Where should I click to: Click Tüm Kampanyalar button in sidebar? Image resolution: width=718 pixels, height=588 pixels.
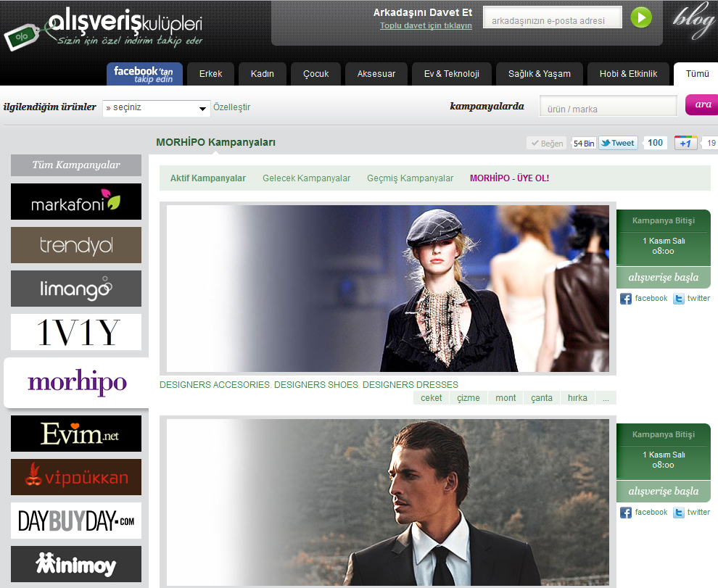tap(76, 165)
